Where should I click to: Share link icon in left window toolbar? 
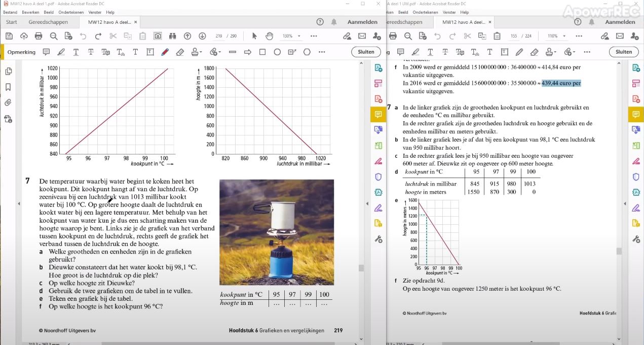pos(347,36)
